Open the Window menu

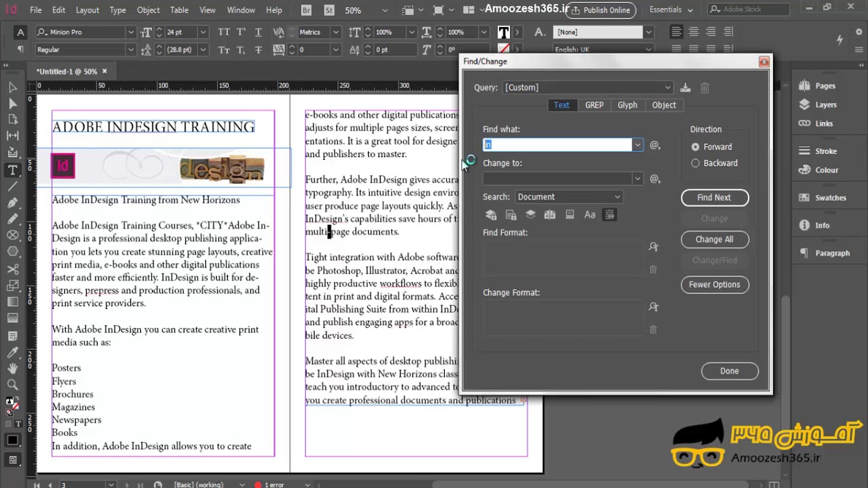point(241,10)
